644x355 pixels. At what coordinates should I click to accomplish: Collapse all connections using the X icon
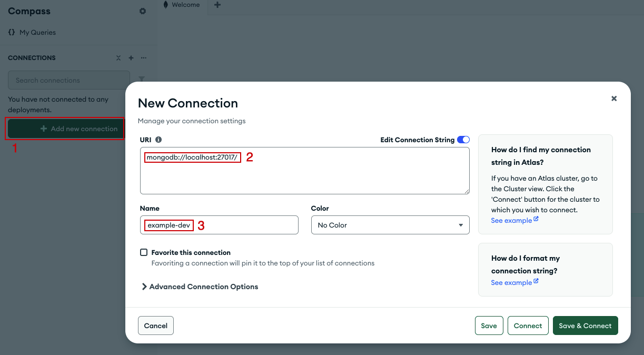[x=118, y=58]
